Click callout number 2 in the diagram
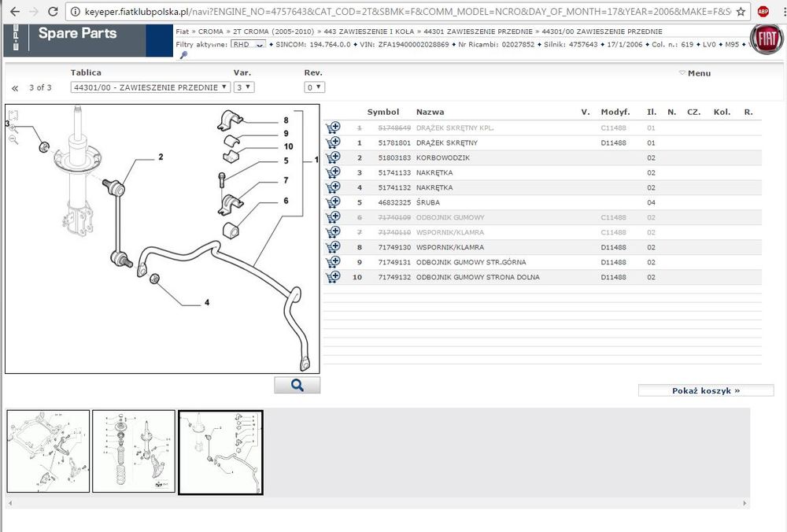 pos(161,157)
